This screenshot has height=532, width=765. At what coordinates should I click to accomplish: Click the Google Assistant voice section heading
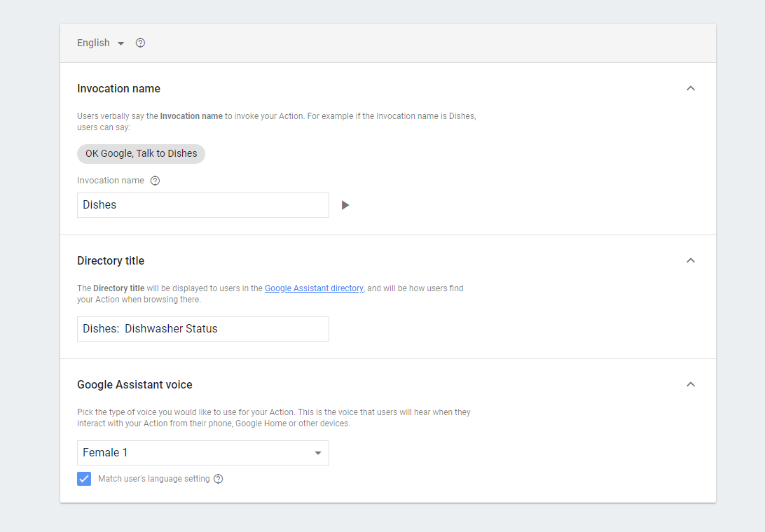pyautogui.click(x=135, y=385)
